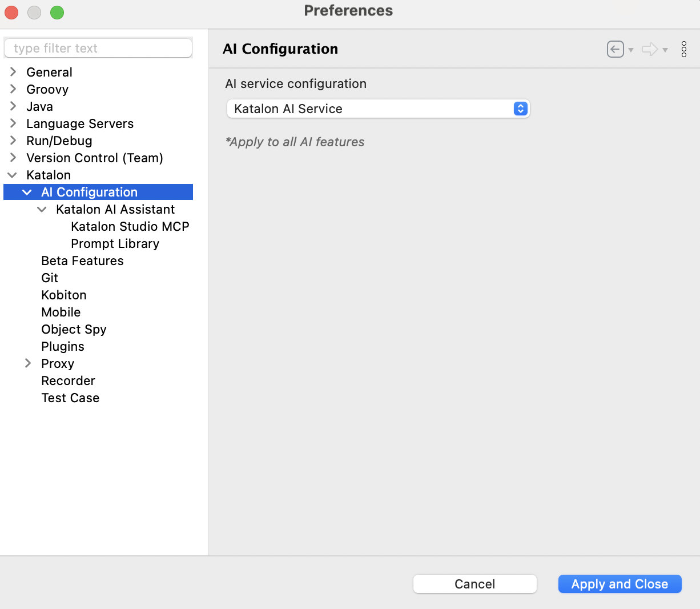Expand the Version Control (Team) section

pyautogui.click(x=13, y=158)
